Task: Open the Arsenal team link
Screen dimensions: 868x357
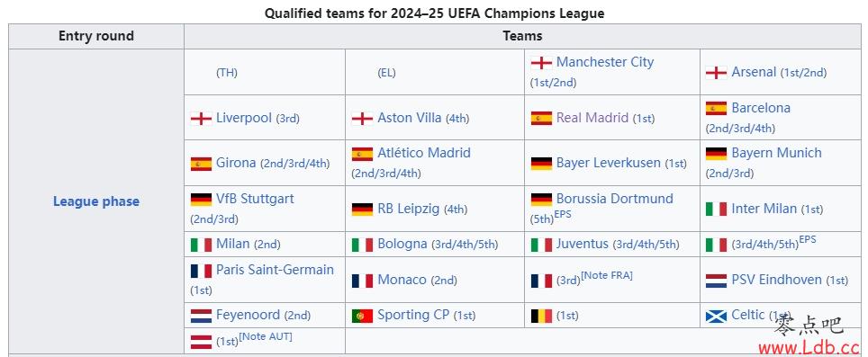Action: [x=754, y=72]
